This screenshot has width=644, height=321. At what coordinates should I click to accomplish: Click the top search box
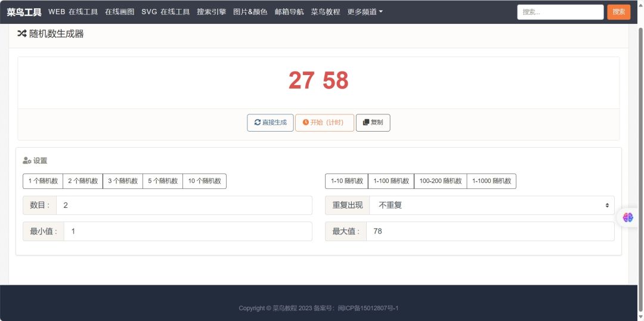560,12
